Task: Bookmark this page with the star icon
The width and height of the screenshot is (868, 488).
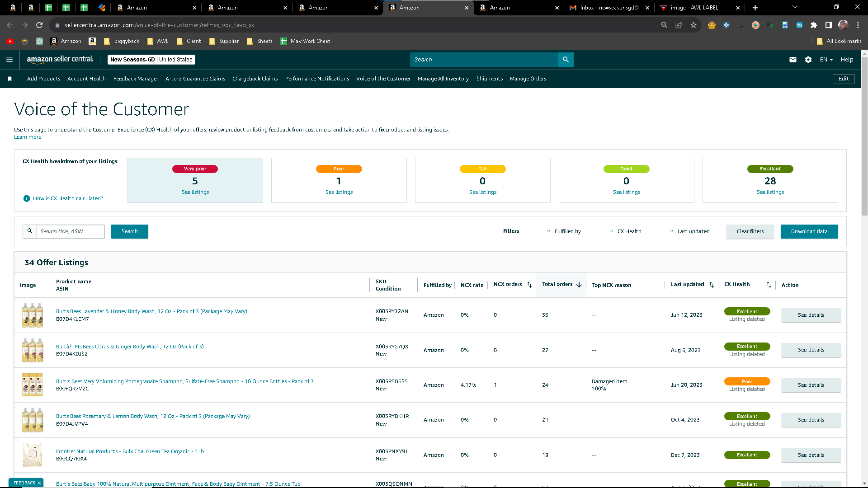Action: [693, 25]
